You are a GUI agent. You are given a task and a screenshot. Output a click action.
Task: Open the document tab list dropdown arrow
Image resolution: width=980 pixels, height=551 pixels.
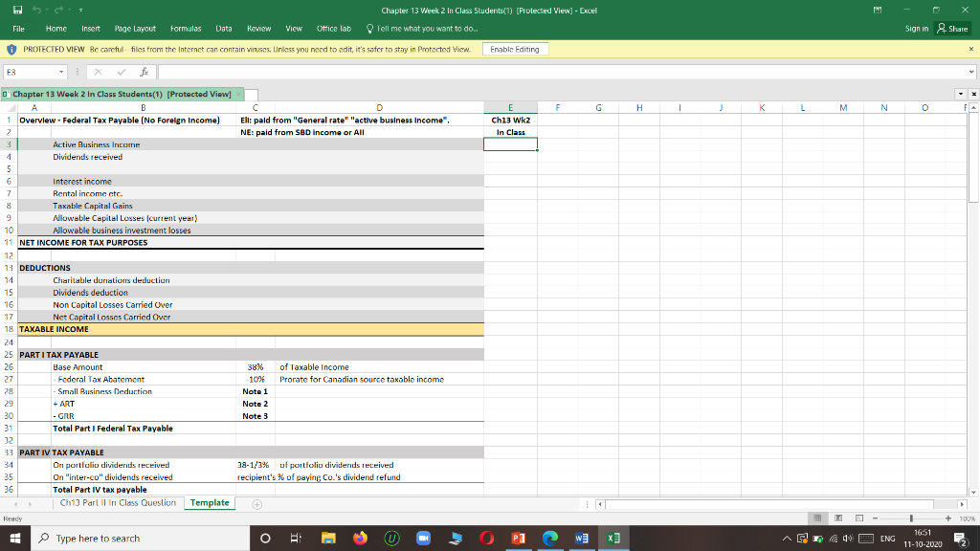tap(961, 95)
